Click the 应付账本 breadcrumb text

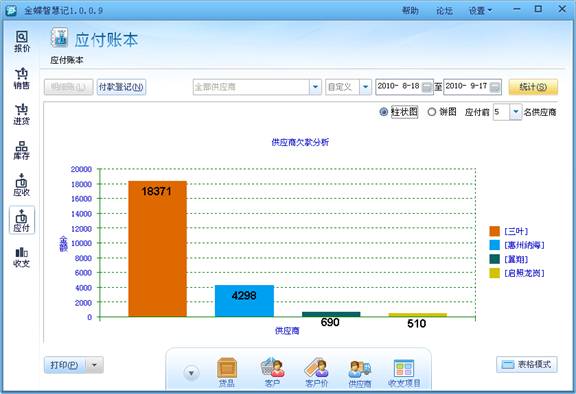pos(66,60)
